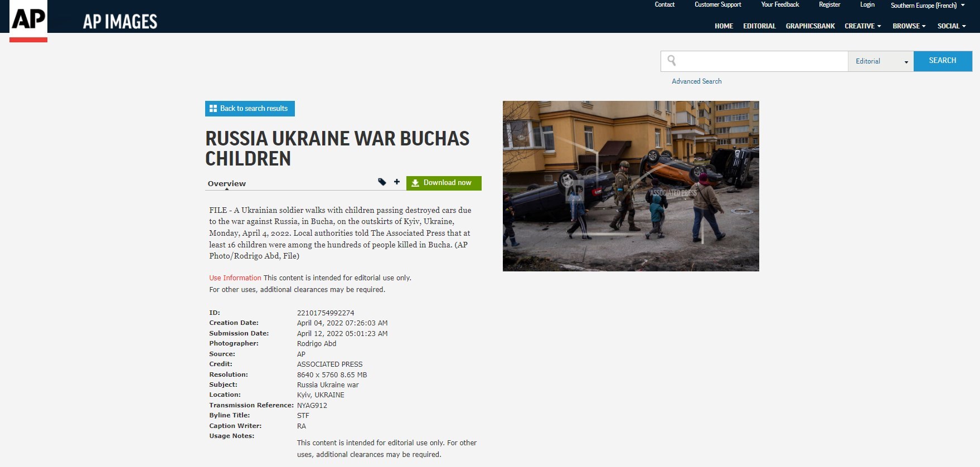Viewport: 980px width, 467px height.
Task: Open the Editorial navigation item
Action: [x=759, y=26]
